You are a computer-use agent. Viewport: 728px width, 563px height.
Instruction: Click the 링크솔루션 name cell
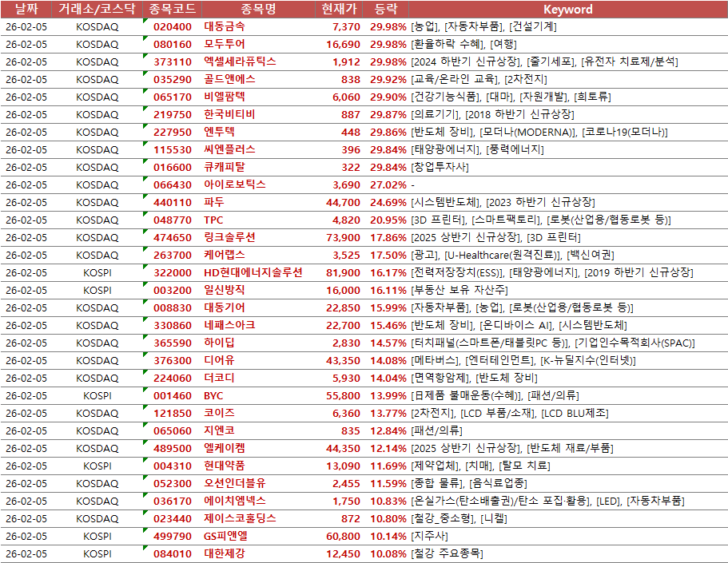229,238
